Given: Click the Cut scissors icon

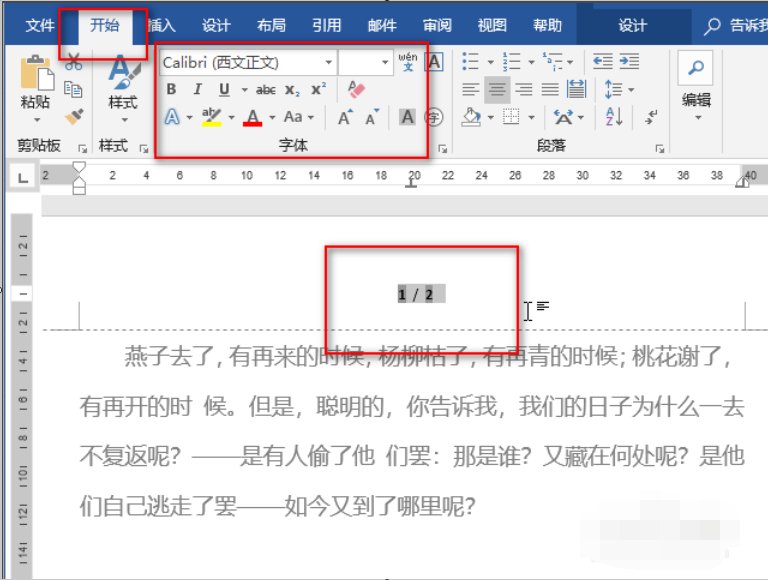Looking at the screenshot, I should tap(73, 63).
